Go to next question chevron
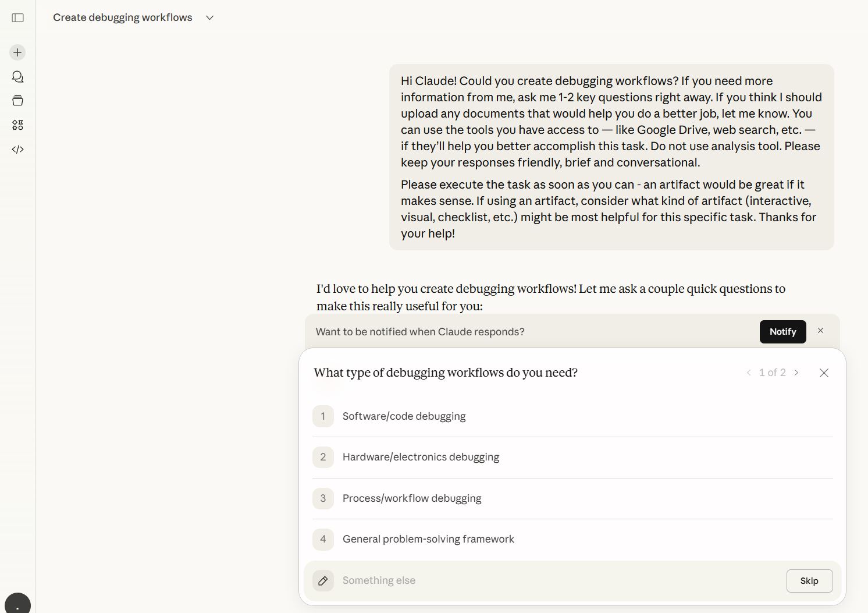 pos(796,373)
